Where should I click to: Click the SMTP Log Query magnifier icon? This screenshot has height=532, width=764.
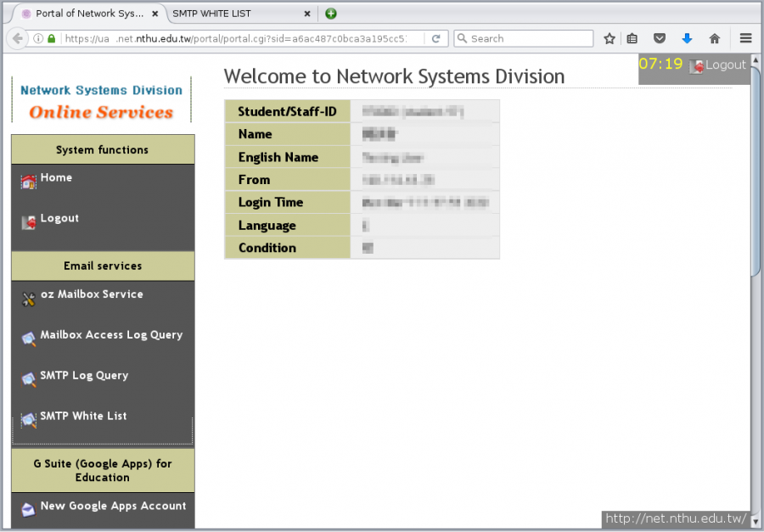29,379
